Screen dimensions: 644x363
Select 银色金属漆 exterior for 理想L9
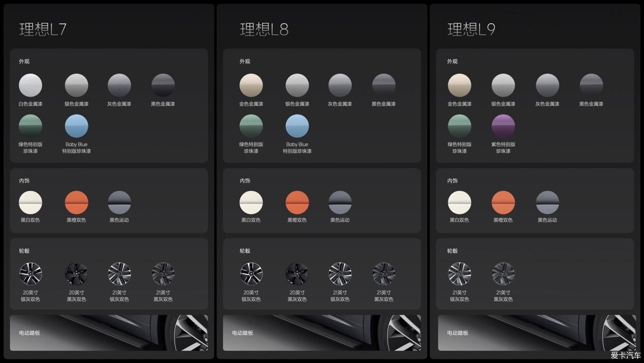click(503, 85)
